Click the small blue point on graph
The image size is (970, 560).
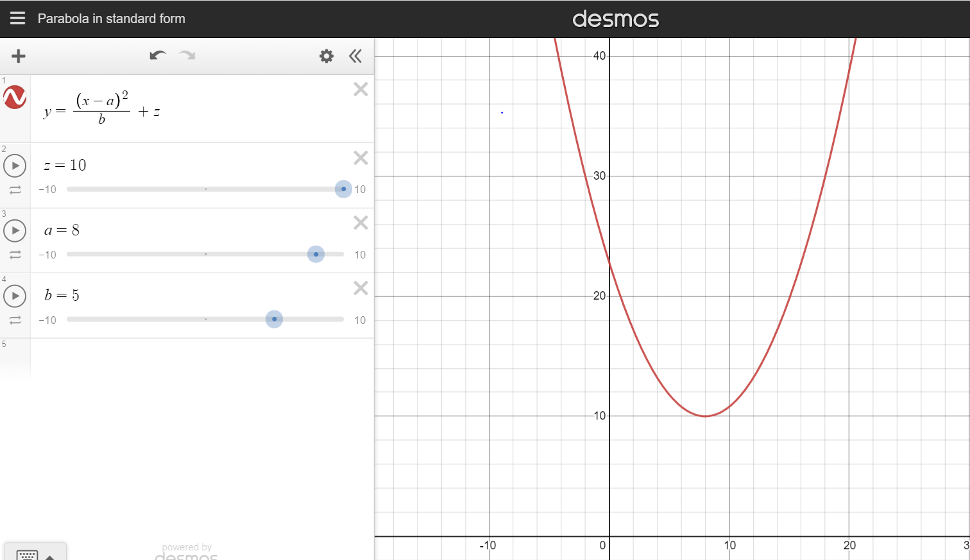pos(502,113)
